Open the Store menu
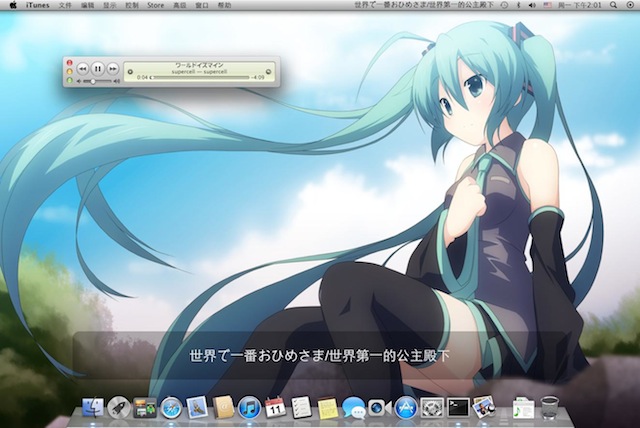This screenshot has height=428, width=640. pos(155,5)
